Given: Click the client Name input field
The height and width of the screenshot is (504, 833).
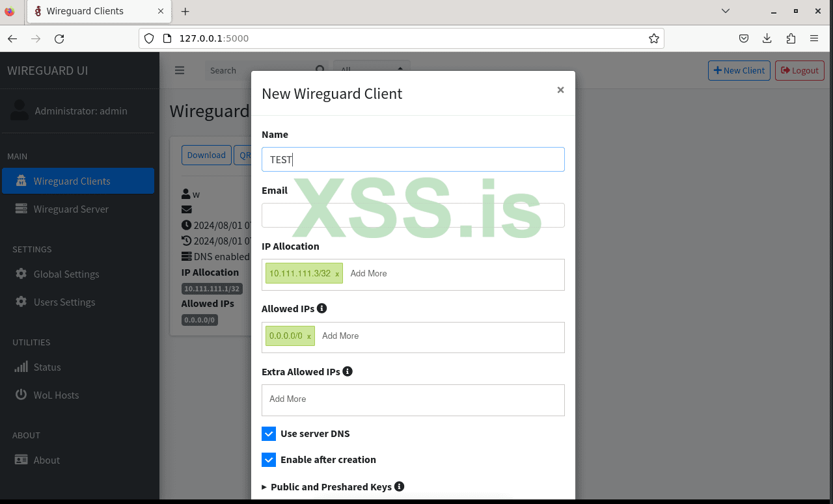Looking at the screenshot, I should point(413,159).
